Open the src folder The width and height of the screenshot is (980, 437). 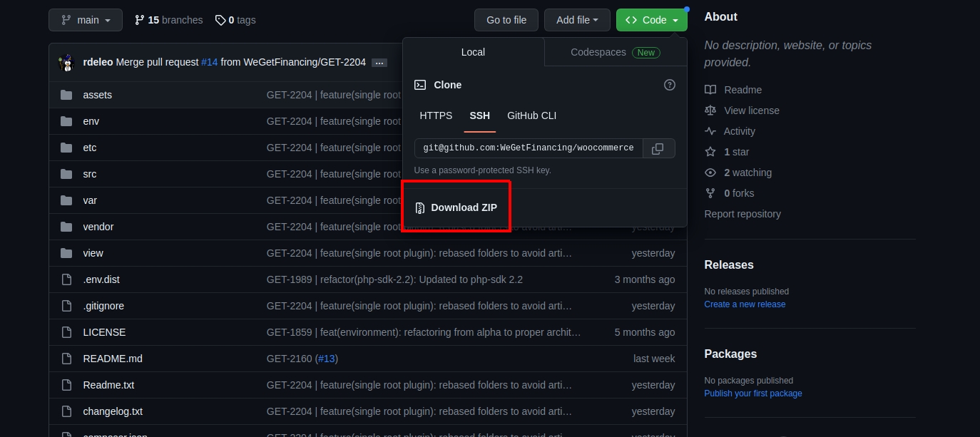click(89, 174)
